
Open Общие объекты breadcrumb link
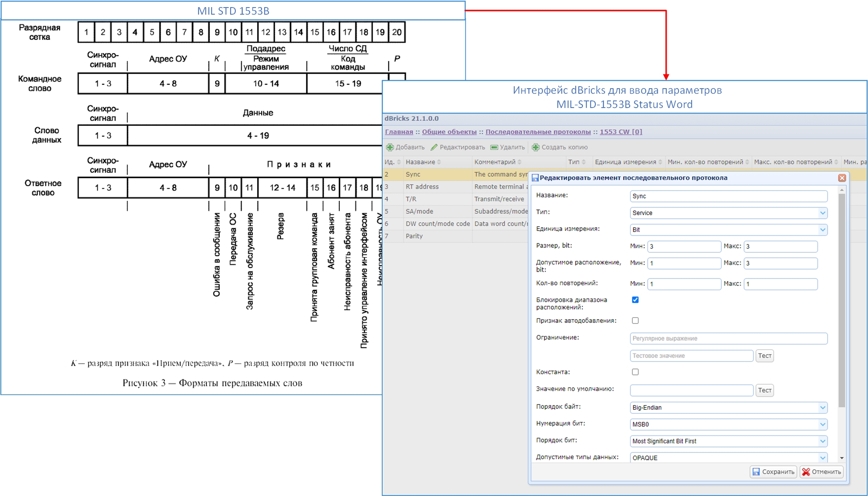pos(449,132)
